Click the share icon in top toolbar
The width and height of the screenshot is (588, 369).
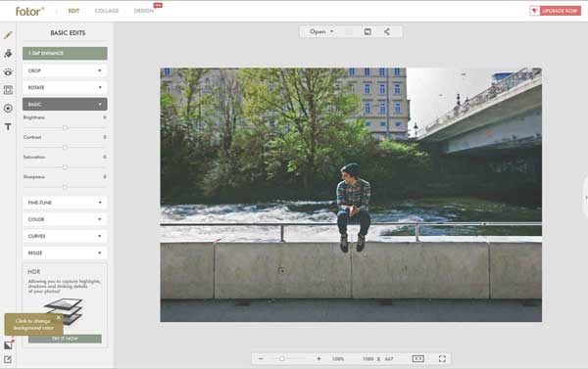tap(387, 32)
